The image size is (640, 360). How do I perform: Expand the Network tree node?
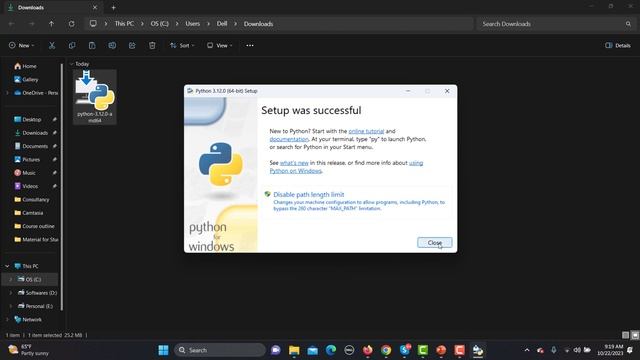click(x=7, y=320)
